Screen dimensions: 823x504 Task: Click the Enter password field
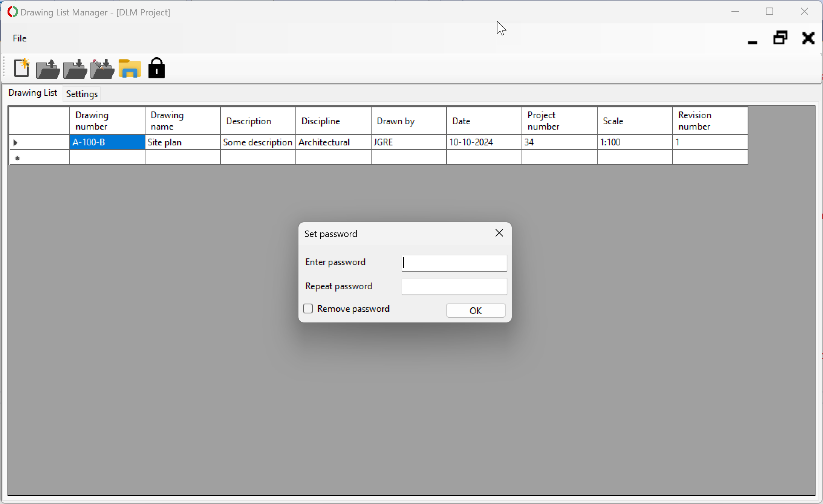[454, 263]
